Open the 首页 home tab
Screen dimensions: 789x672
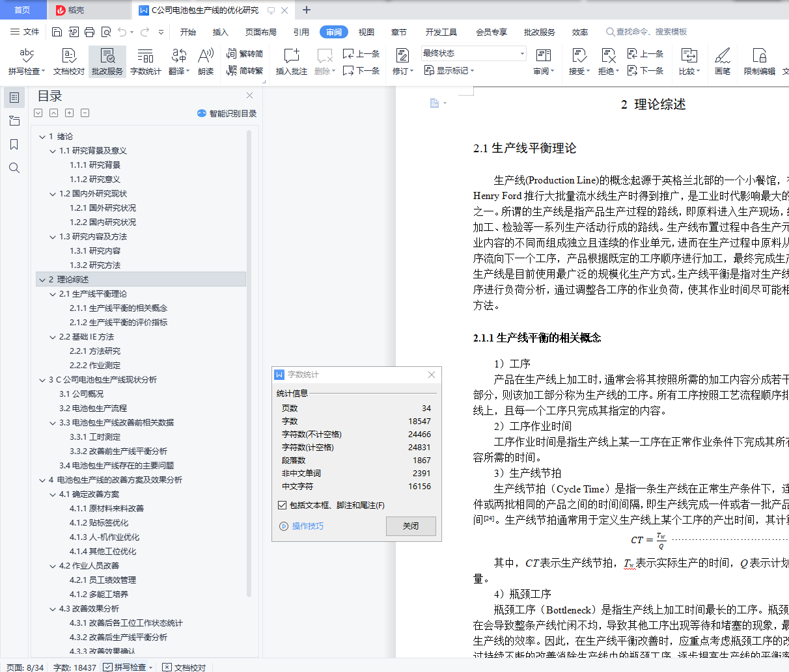(x=23, y=10)
